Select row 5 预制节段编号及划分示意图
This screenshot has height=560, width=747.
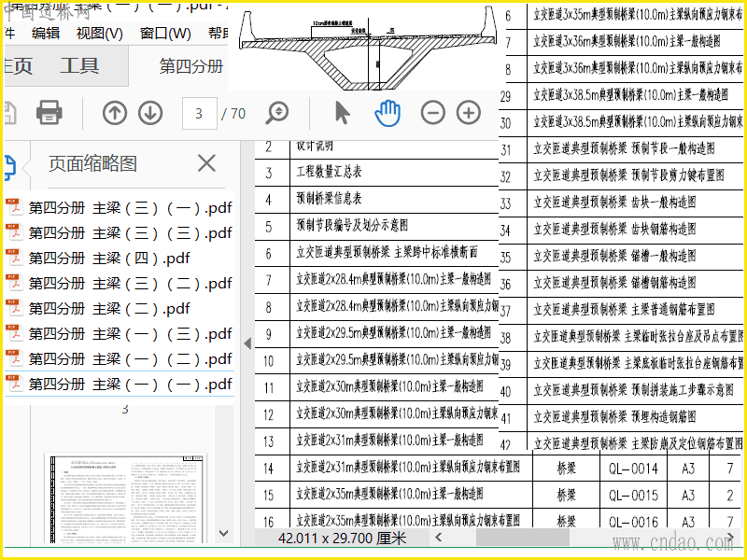[x=376, y=226]
